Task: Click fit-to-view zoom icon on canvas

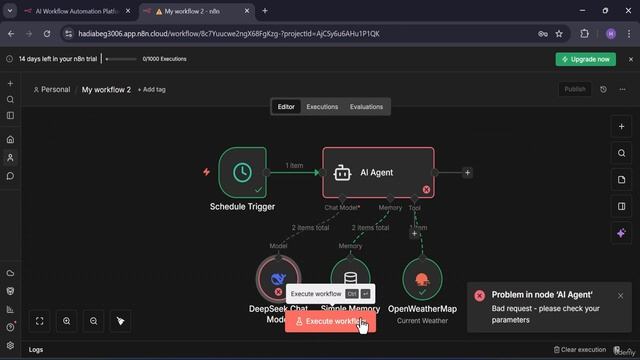Action: (x=40, y=321)
